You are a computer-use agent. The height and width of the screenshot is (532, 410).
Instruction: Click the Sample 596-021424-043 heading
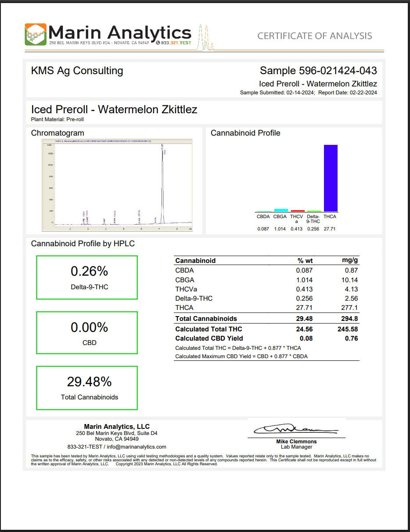click(318, 71)
